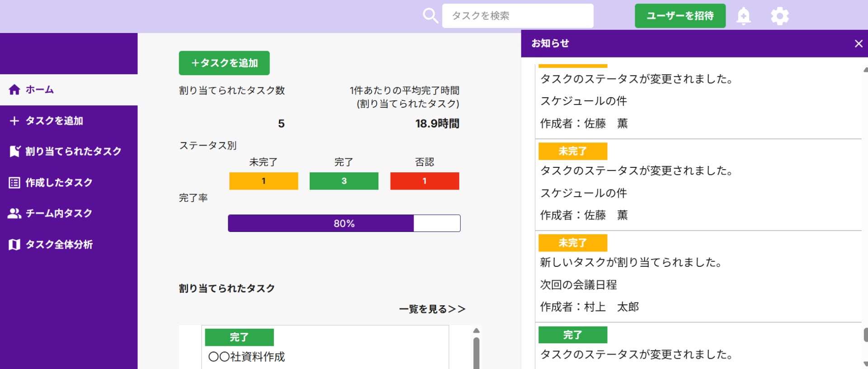Open settings with the gear icon
The height and width of the screenshot is (369, 868).
click(780, 16)
